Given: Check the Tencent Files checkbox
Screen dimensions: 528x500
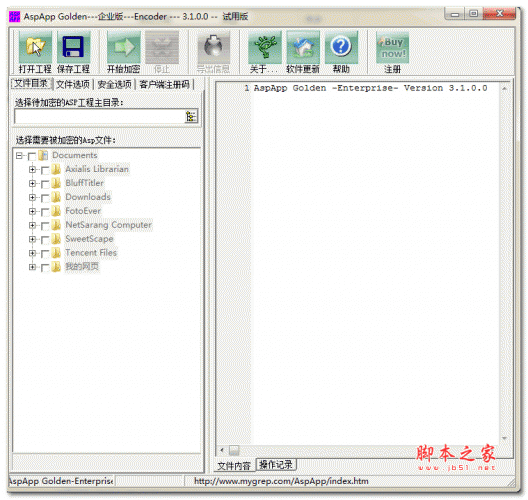Looking at the screenshot, I should (45, 254).
